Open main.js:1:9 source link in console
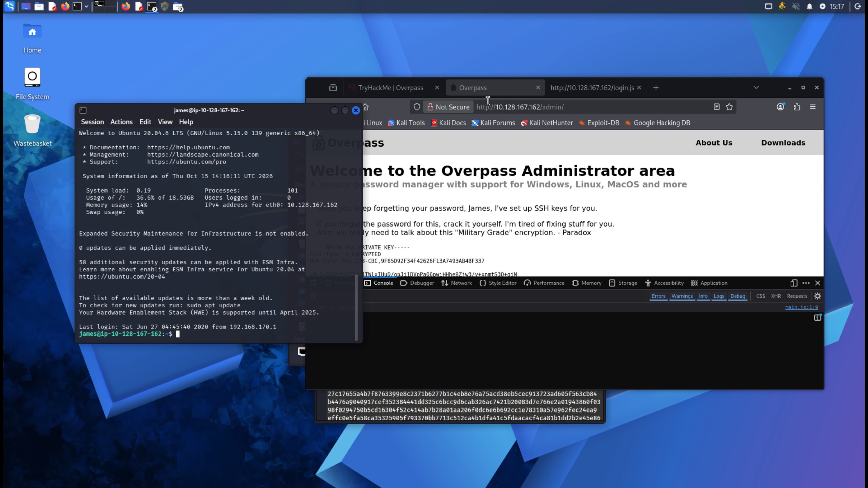This screenshot has height=488, width=868. coord(802,307)
